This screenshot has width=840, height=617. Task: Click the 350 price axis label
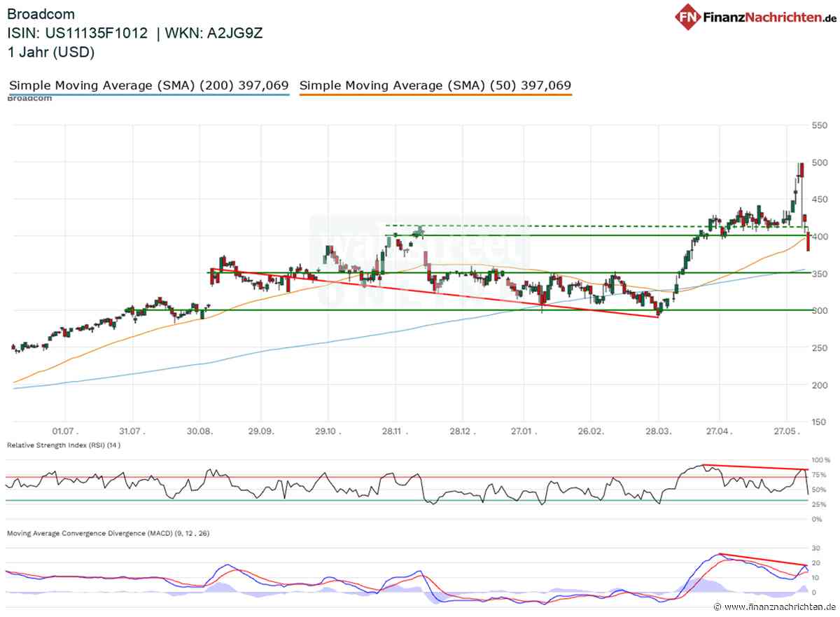tap(820, 274)
